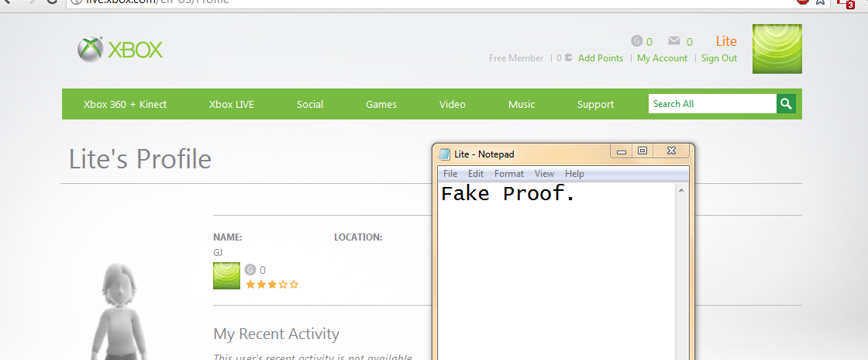Image resolution: width=868 pixels, height=360 pixels.
Task: Open the Video navigation menu
Action: (x=453, y=104)
